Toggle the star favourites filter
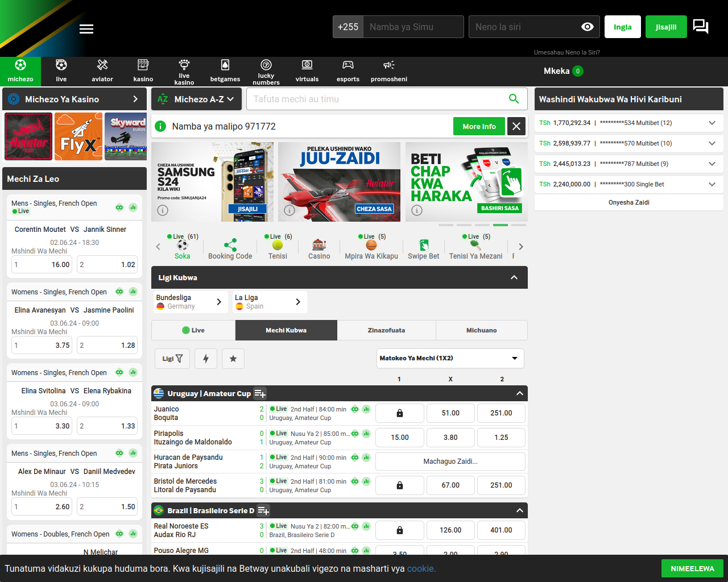728x582 pixels. 233,359
